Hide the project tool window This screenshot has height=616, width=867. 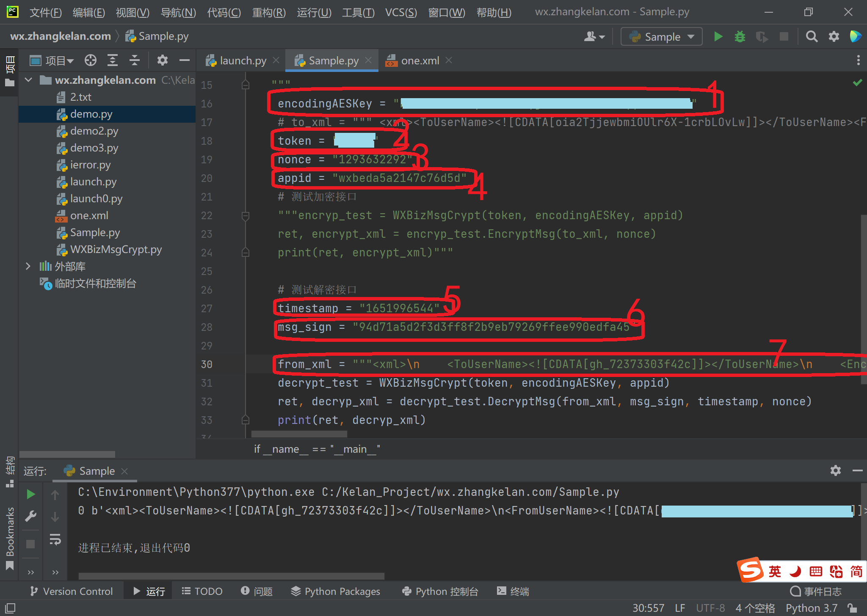[184, 60]
